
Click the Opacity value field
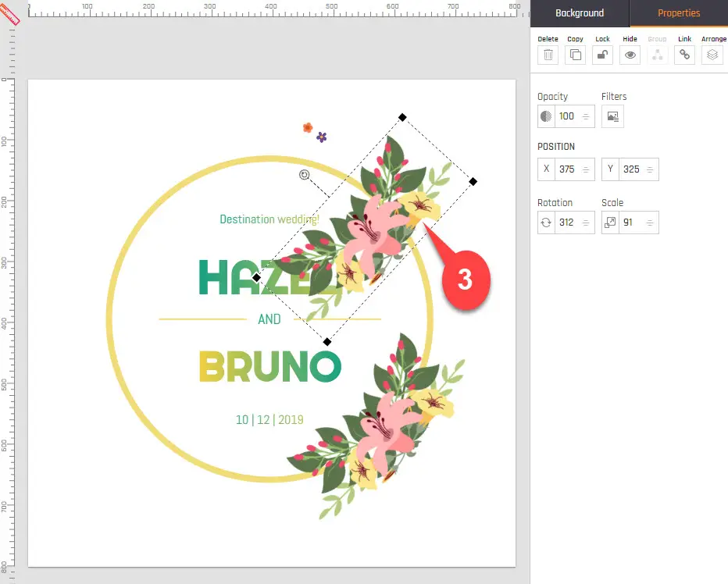tap(566, 116)
